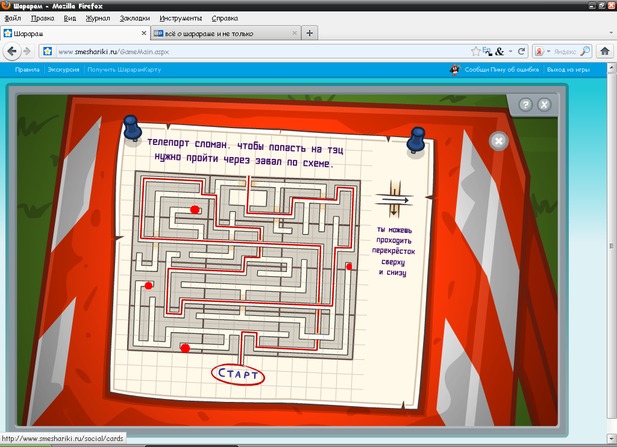The image size is (617, 447).
Task: Click the crossroad arrows diagram
Action: (x=395, y=199)
